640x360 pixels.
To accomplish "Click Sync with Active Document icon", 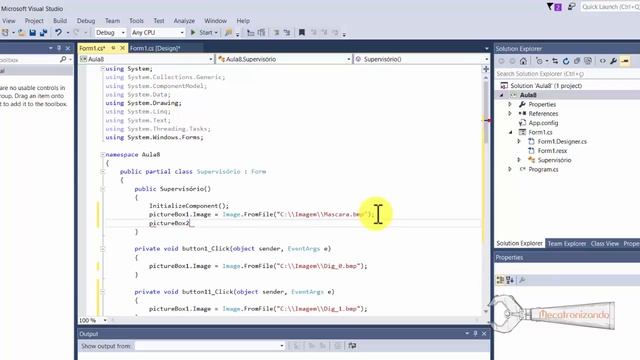I will (x=555, y=61).
